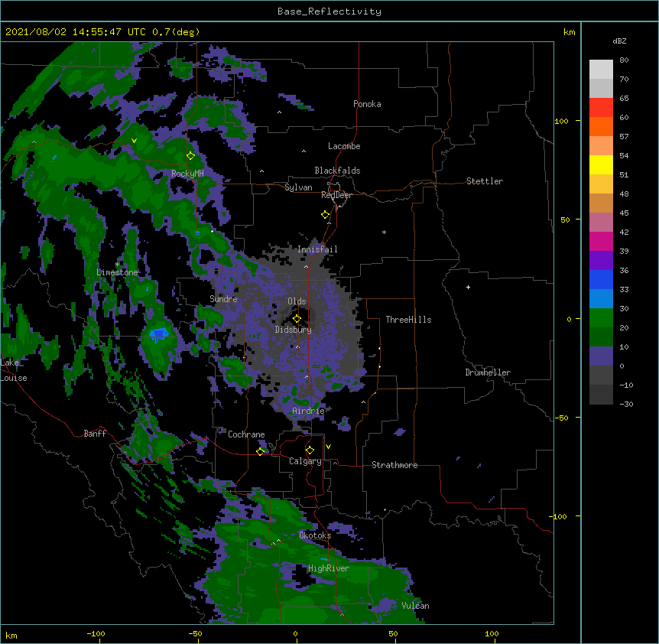Click the asterisk marker above Limestone label
Viewport: 659px width, 644px height.
click(117, 265)
